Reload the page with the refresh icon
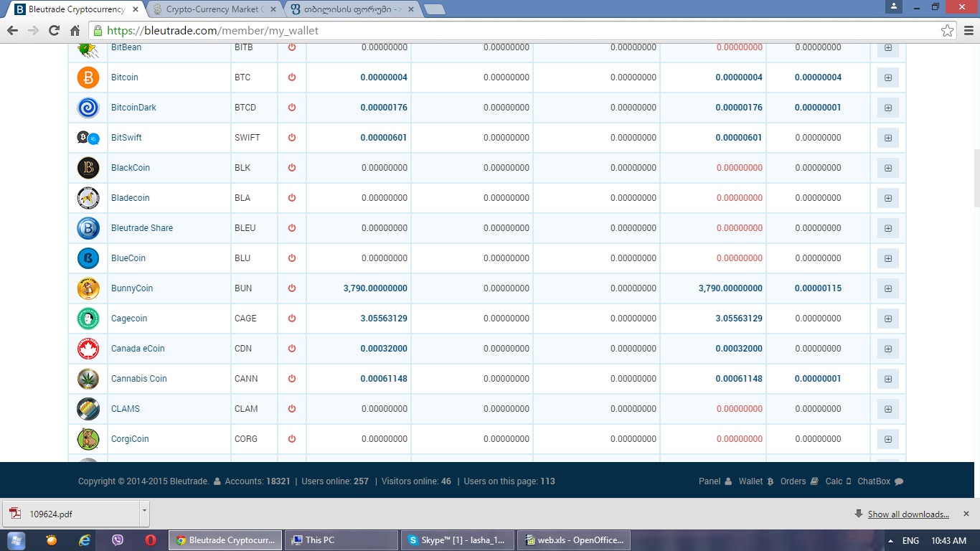The image size is (980, 551). 54,31
